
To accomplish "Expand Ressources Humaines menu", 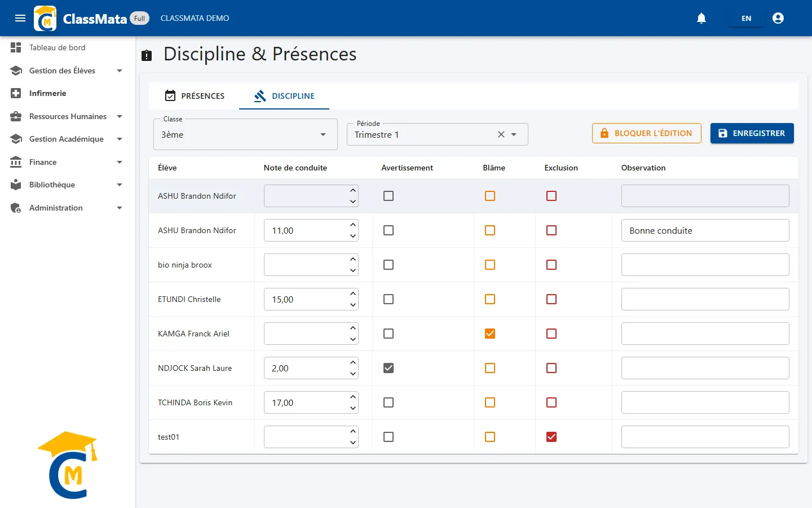I will tap(120, 116).
